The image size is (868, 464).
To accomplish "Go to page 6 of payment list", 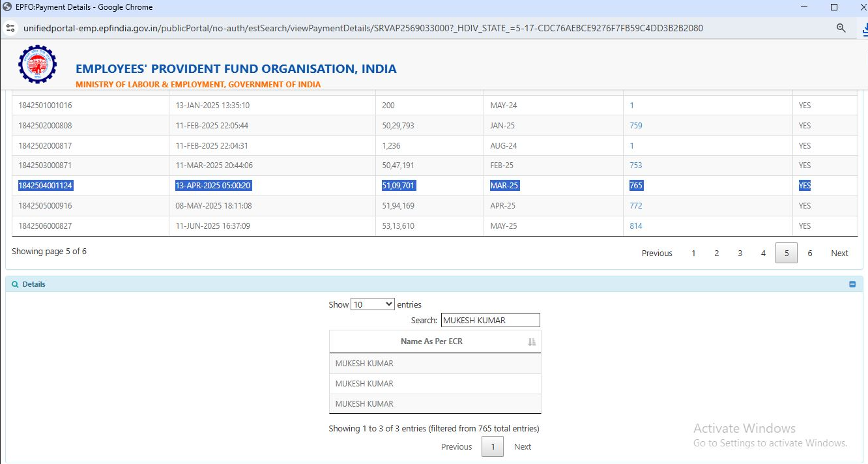I will pyautogui.click(x=809, y=253).
